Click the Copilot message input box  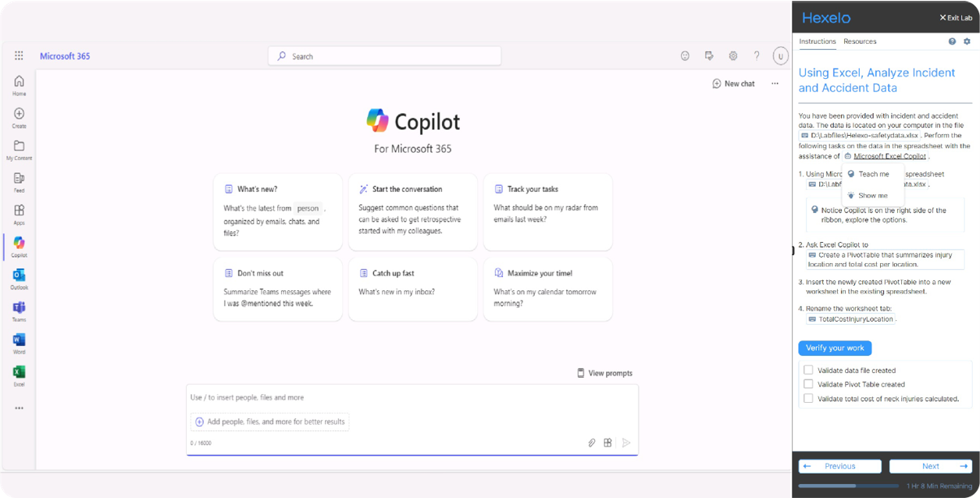coord(412,397)
